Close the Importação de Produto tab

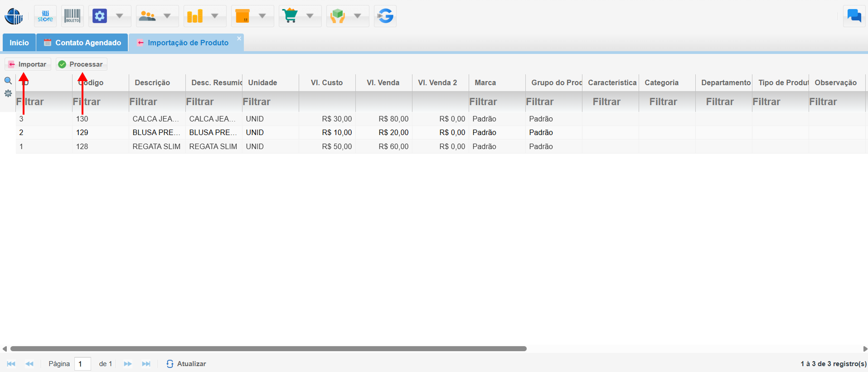[239, 39]
